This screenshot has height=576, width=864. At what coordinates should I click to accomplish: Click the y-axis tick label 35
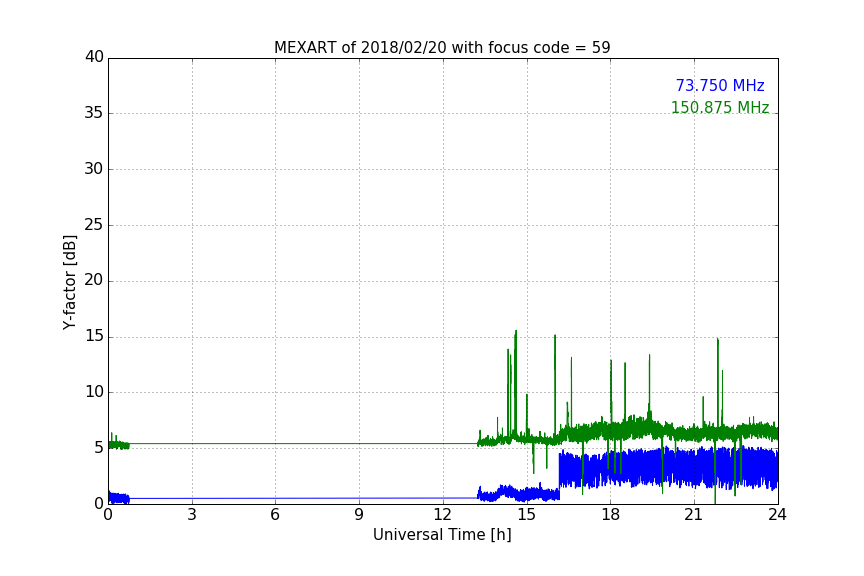pyautogui.click(x=94, y=113)
